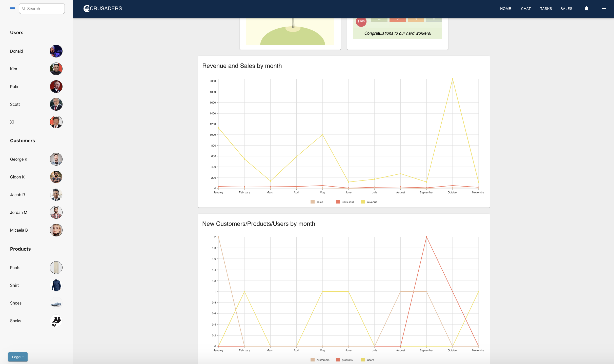614x364 pixels.
Task: Open the CHAT nav item
Action: coord(526,9)
